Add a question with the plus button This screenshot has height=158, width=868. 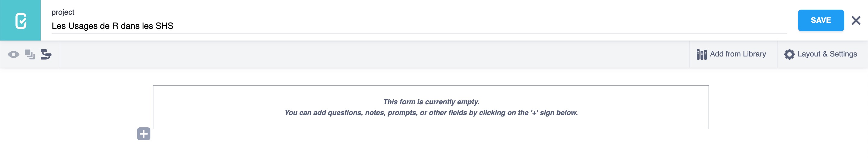click(143, 134)
